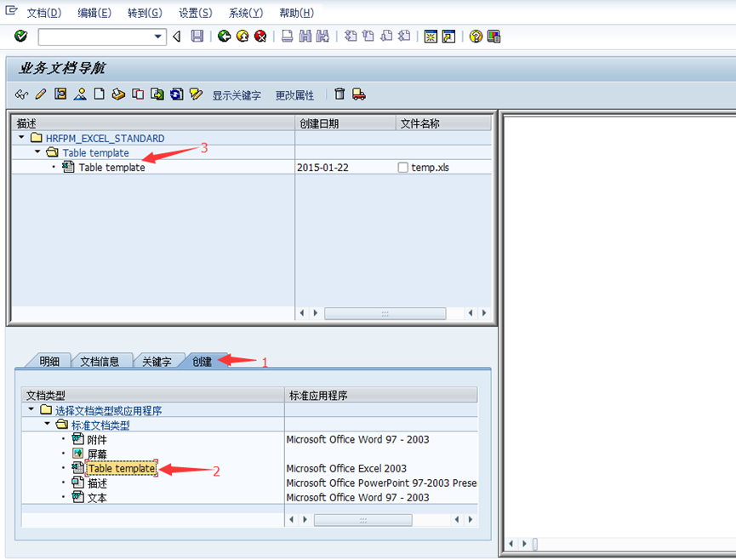
Task: Open the 编辑(E) menu
Action: point(94,13)
